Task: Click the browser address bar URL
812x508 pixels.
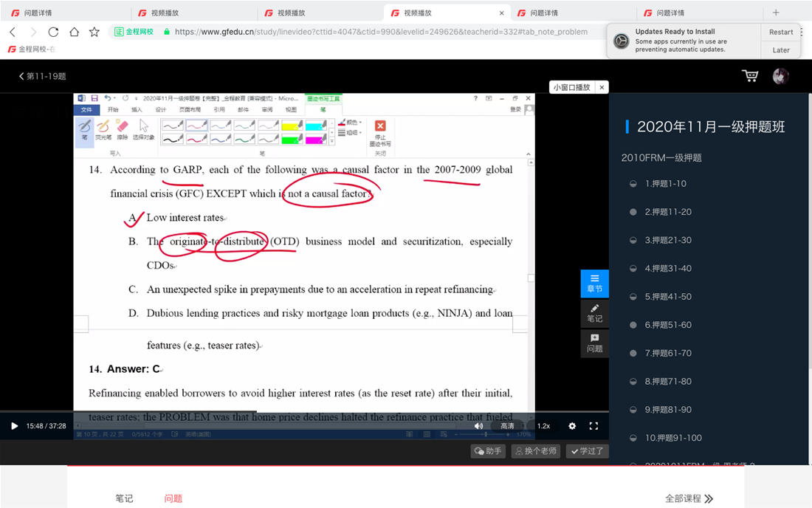Action: click(381, 32)
